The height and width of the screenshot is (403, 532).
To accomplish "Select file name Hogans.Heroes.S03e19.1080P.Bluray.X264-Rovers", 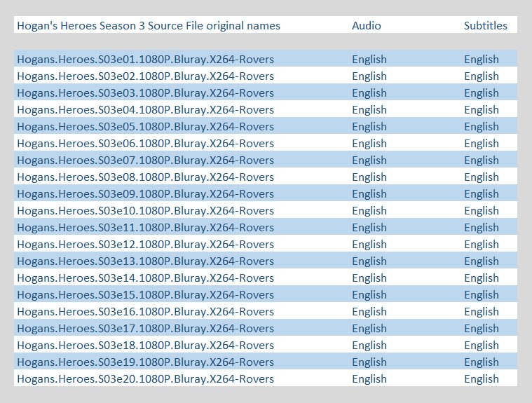I will (146, 362).
